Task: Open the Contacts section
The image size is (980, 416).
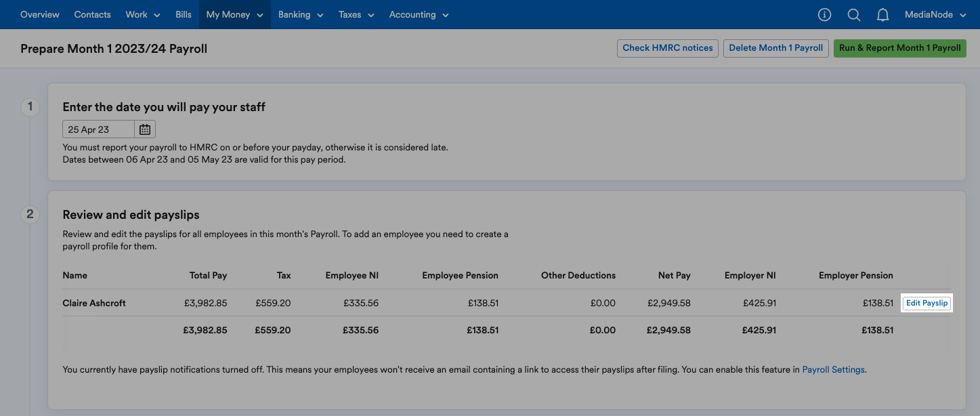Action: (92, 14)
